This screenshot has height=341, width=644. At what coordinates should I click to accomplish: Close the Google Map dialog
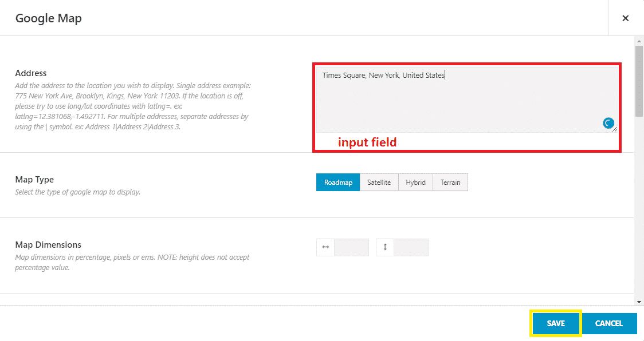pyautogui.click(x=625, y=18)
